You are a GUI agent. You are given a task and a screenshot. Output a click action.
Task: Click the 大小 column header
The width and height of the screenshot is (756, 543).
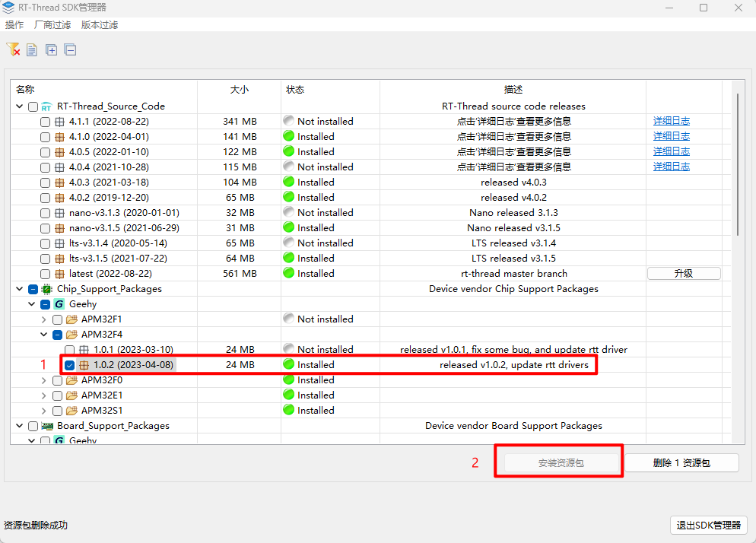(x=240, y=90)
